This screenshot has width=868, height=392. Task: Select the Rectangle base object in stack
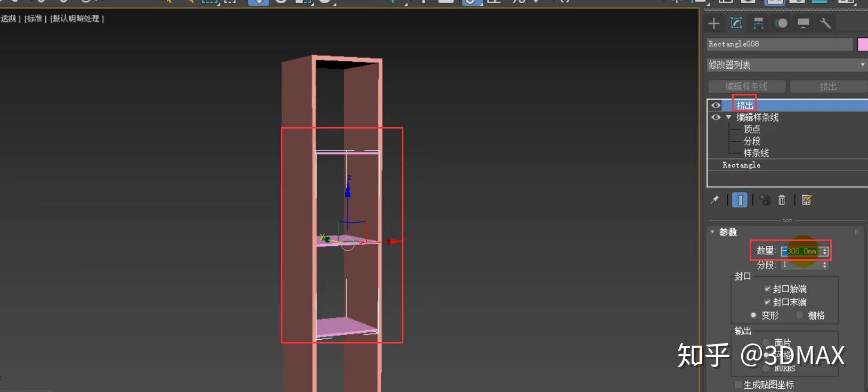[741, 165]
